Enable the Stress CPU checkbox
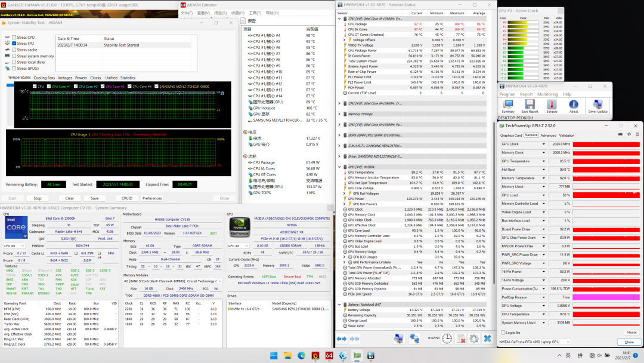 [x=14, y=37]
